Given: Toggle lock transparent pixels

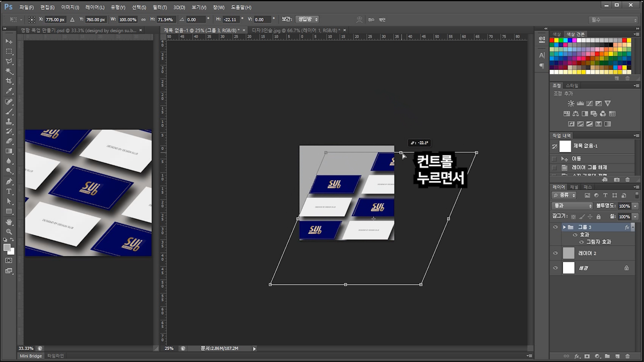Looking at the screenshot, I should tap(573, 217).
